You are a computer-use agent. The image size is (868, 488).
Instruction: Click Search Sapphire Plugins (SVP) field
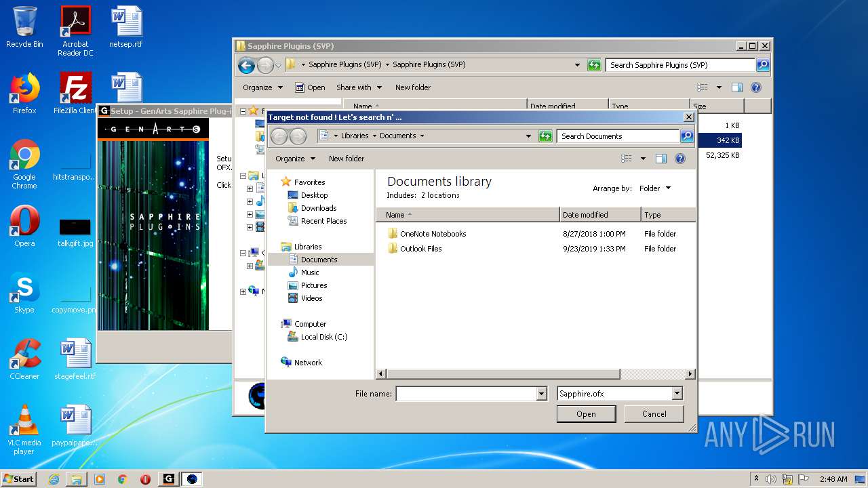(x=680, y=65)
